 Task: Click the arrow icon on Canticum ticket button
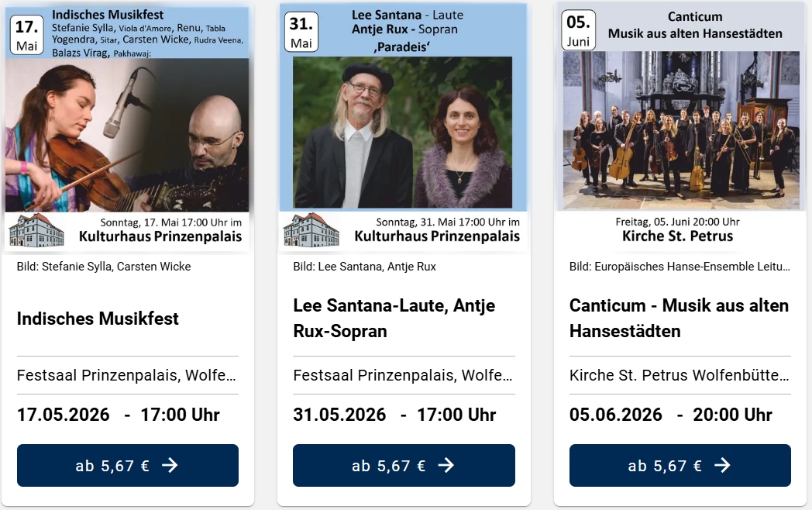click(x=722, y=465)
